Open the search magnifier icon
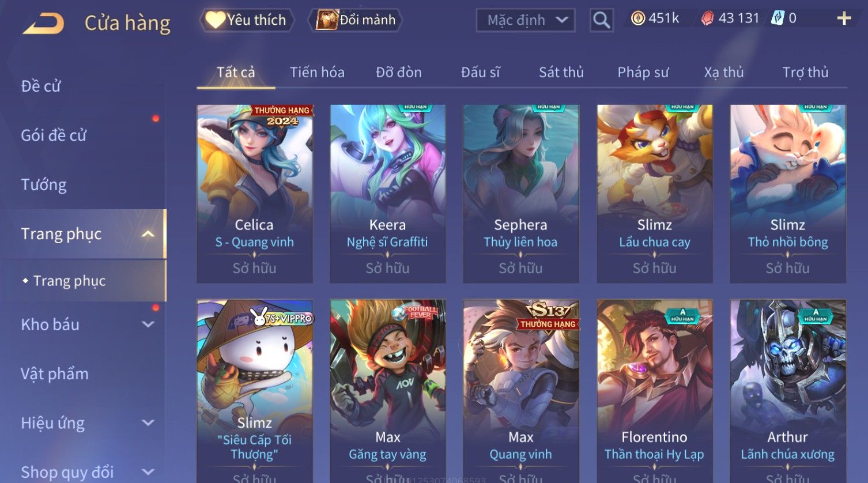Screen dimensions: 868x483 (602, 21)
